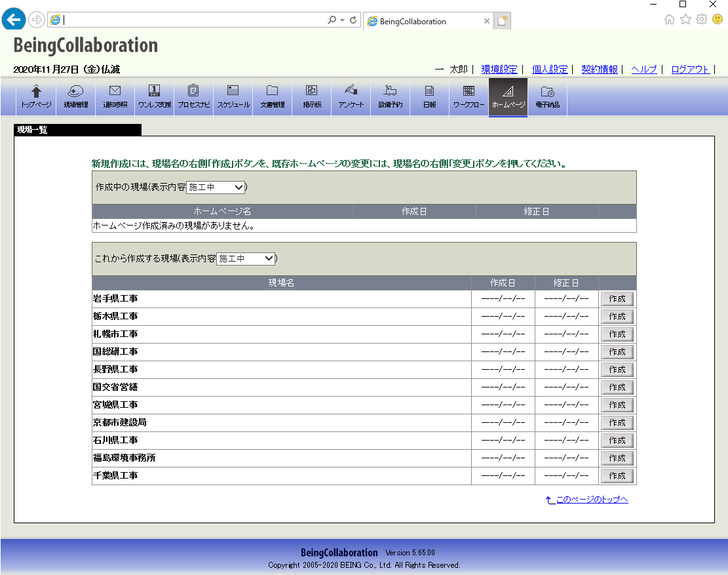Click the ホームページ名 column header
Screen dimensions: 728x575
(x=222, y=211)
